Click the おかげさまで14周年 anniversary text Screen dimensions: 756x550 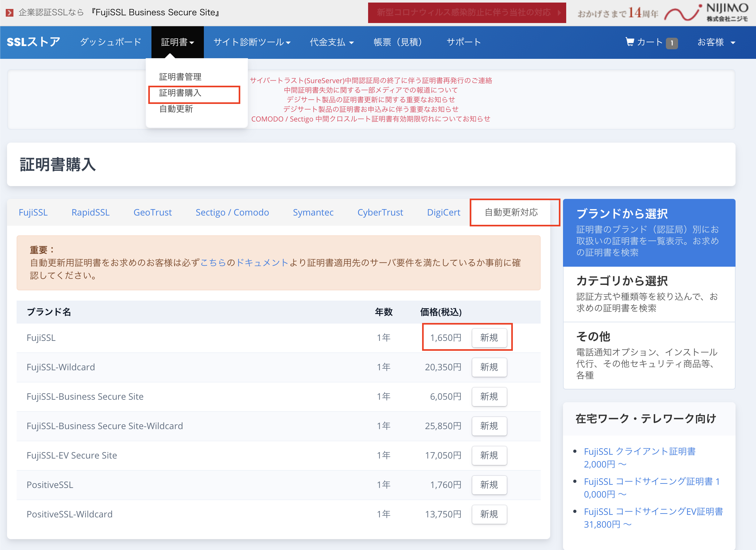(618, 13)
